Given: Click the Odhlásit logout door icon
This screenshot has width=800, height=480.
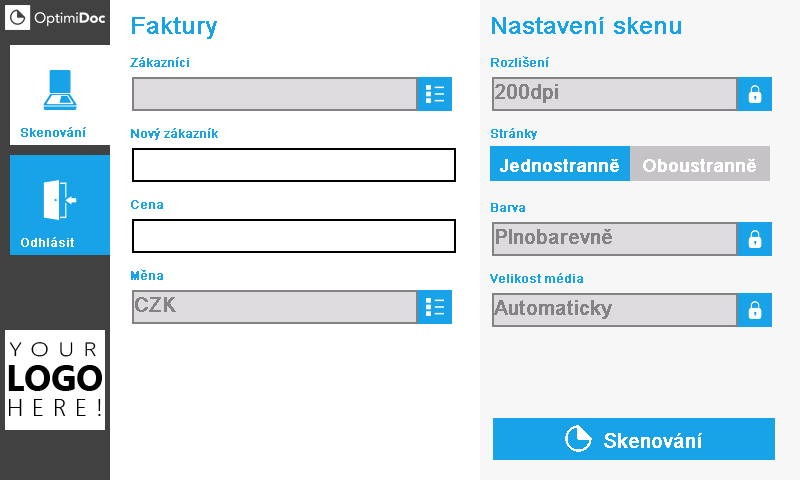Looking at the screenshot, I should click(60, 199).
